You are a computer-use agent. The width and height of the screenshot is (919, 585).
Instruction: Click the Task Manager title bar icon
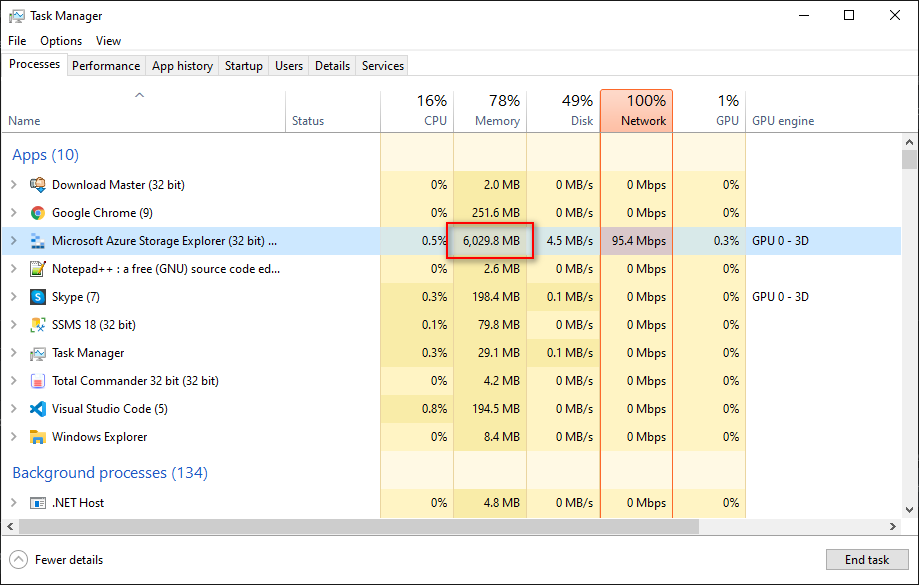16,16
